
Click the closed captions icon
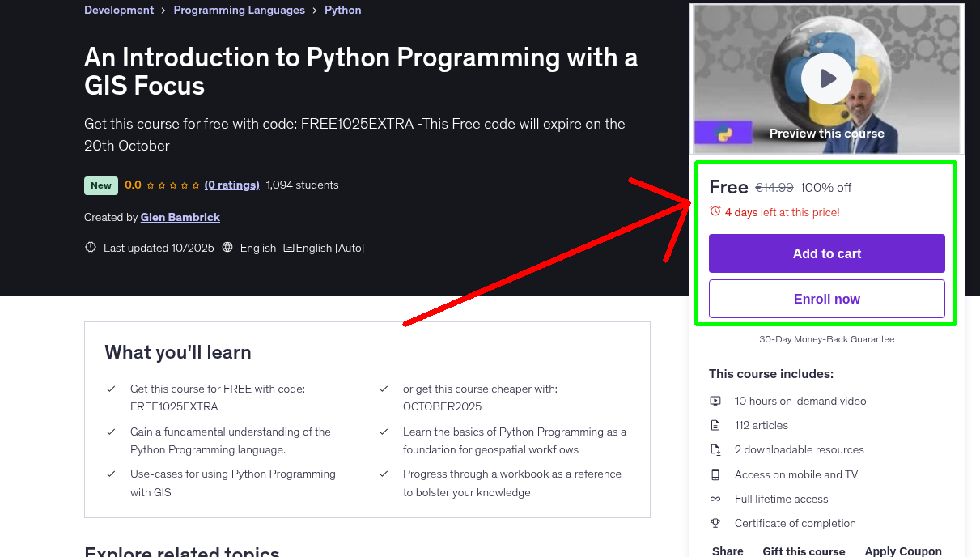288,248
